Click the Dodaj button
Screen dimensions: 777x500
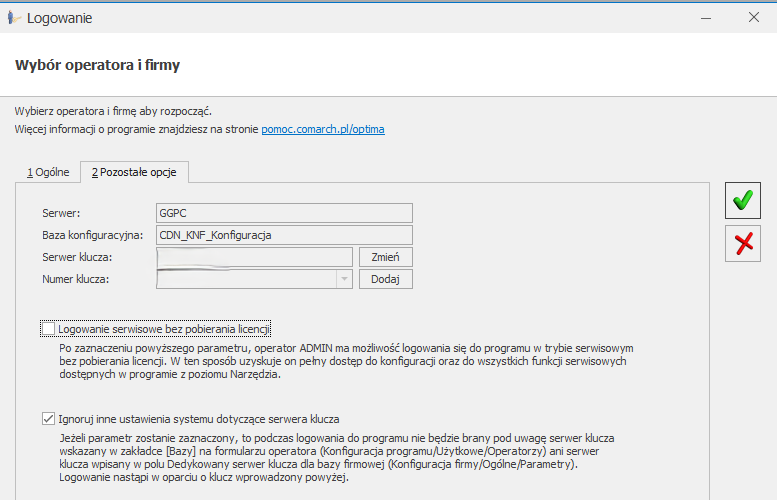coord(386,279)
